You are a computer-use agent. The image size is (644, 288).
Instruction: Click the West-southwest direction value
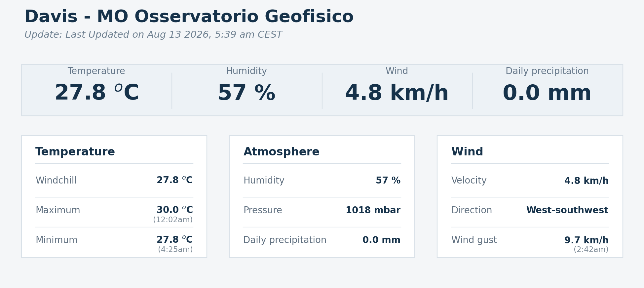point(567,210)
